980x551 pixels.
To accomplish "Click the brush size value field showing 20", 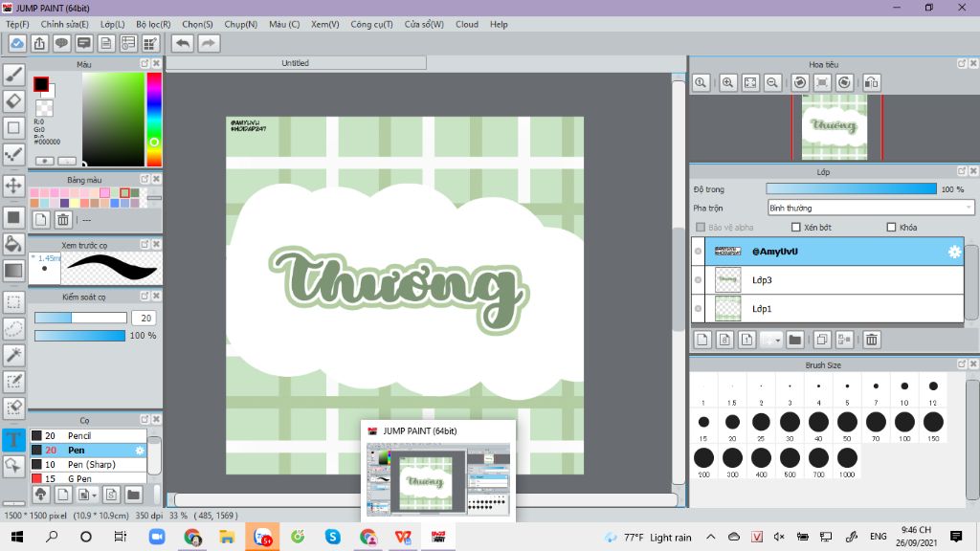I will [x=145, y=318].
